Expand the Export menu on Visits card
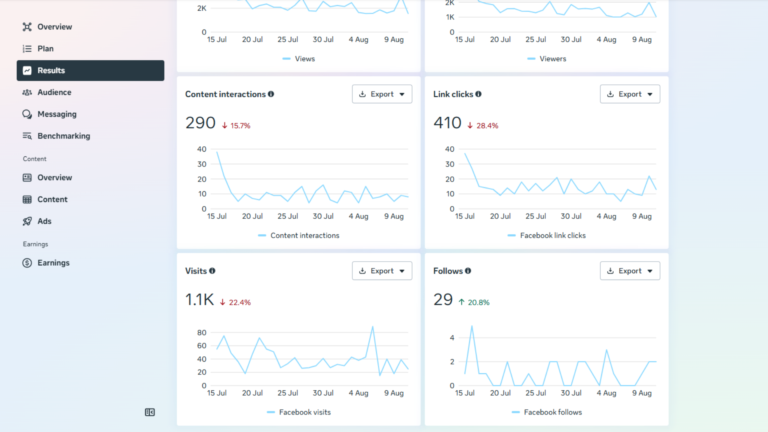Screen dimensions: 768x432 click(382, 271)
